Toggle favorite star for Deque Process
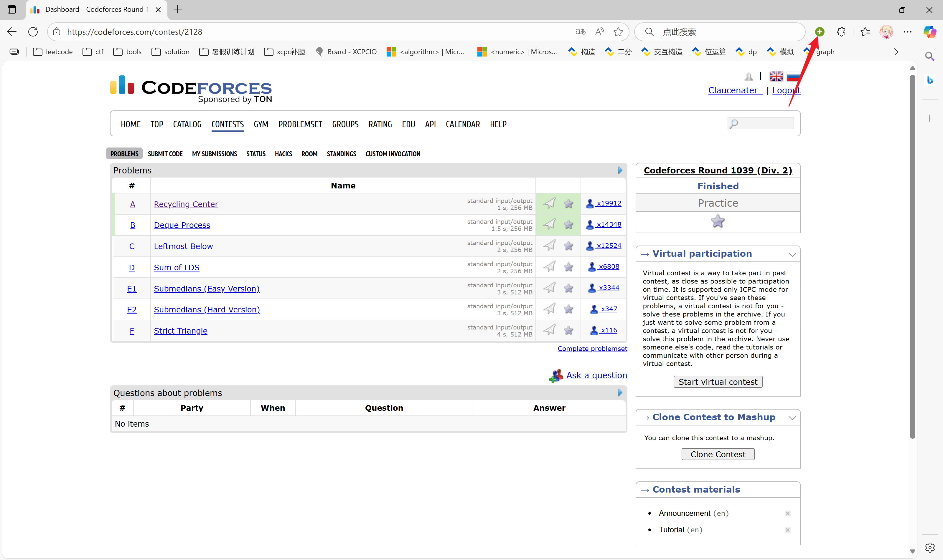 click(568, 225)
